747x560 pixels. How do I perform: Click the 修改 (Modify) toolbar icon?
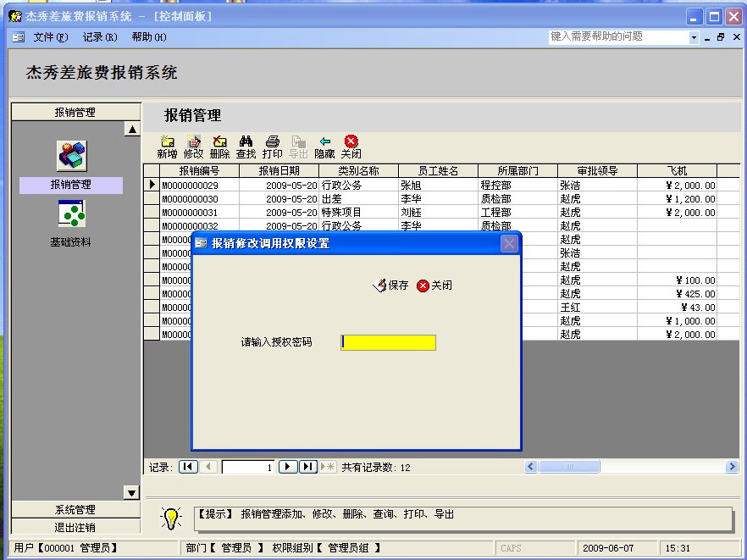tap(193, 147)
